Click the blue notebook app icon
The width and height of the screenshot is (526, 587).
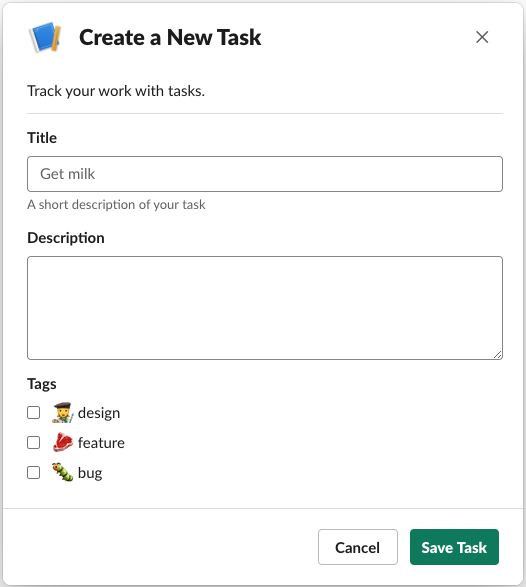pyautogui.click(x=45, y=37)
